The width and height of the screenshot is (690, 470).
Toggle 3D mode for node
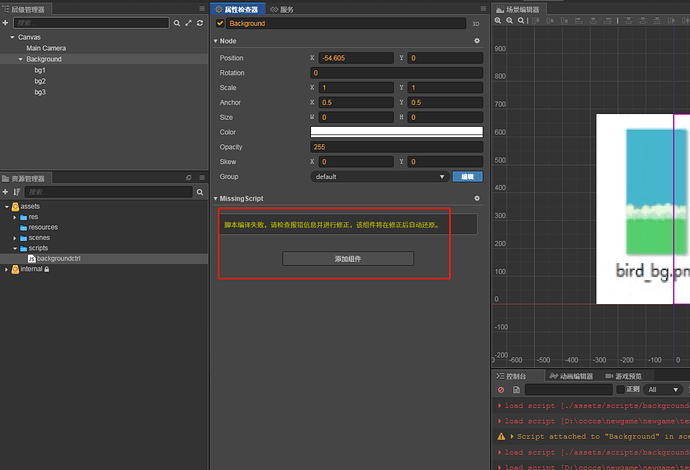[x=476, y=24]
